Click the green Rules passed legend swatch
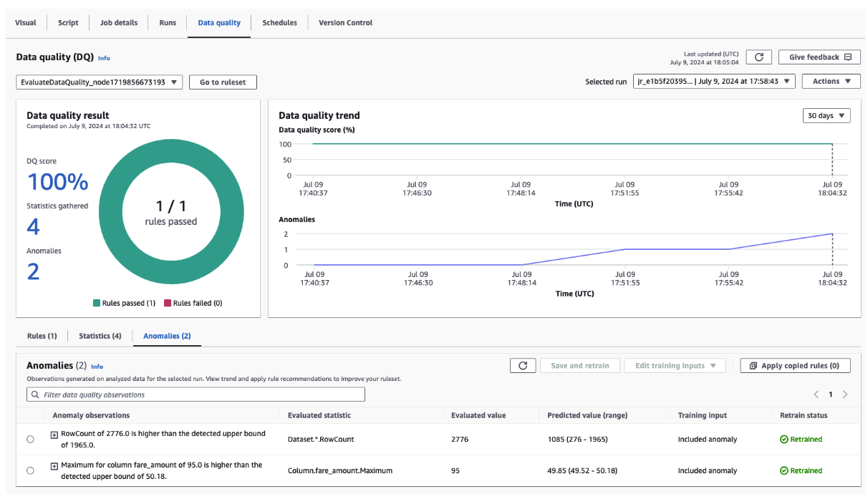The image size is (868, 494). tap(97, 303)
